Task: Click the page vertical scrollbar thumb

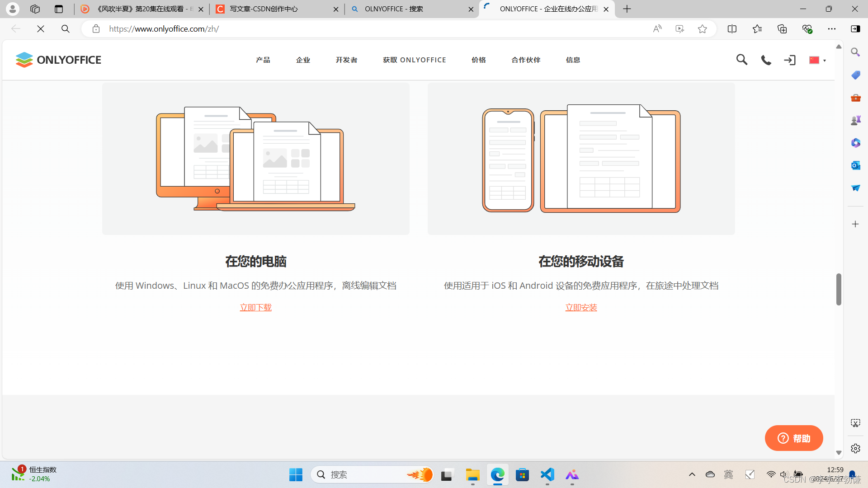Action: (x=839, y=289)
